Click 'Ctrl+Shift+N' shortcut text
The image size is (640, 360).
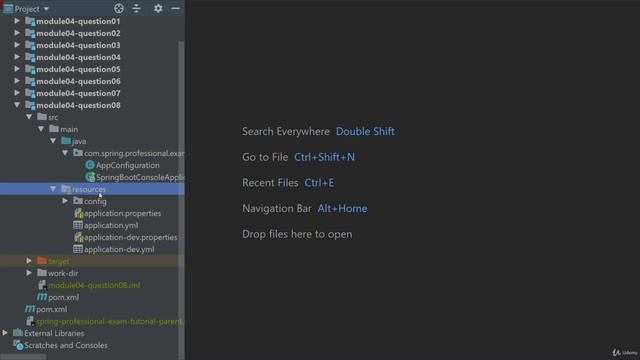[x=324, y=157]
